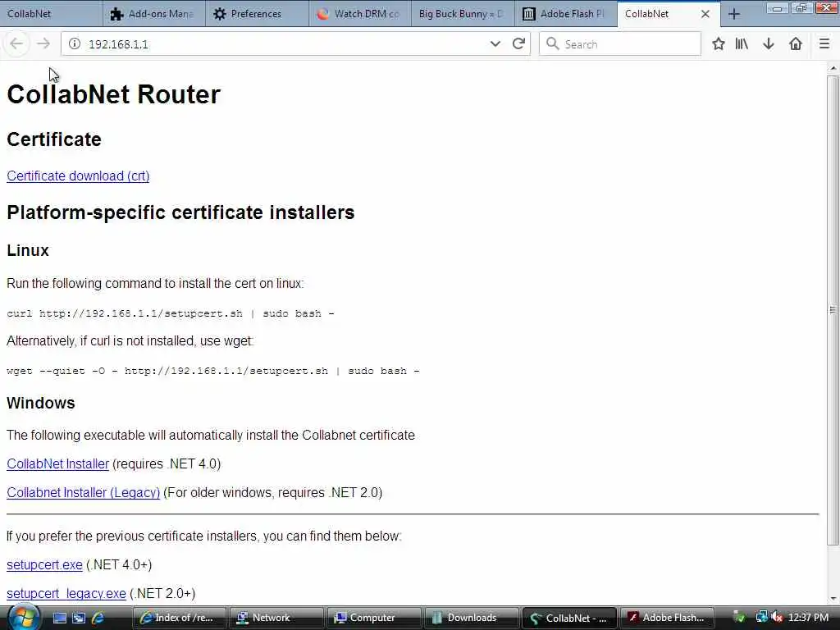This screenshot has width=840, height=630.
Task: Switch to the Adobe Flash Player tab
Action: point(566,14)
